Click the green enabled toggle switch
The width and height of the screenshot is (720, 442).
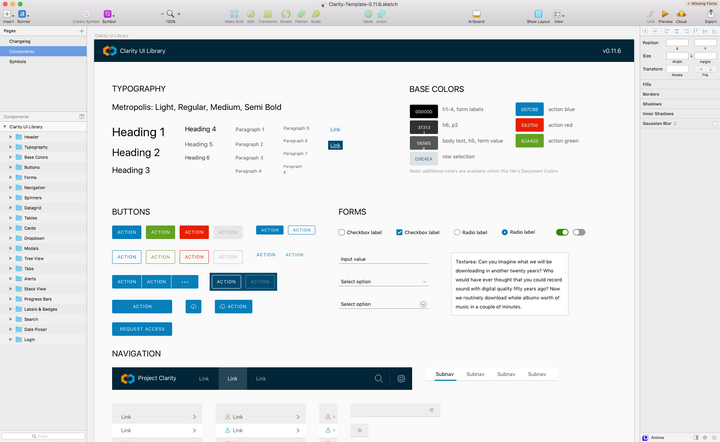(562, 232)
